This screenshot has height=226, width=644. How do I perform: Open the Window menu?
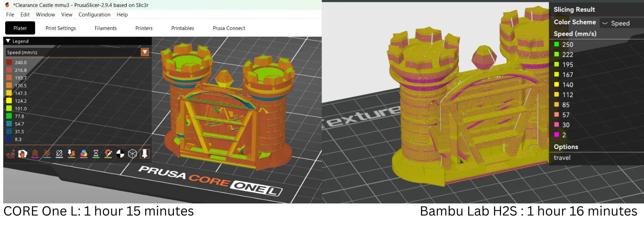pyautogui.click(x=45, y=15)
